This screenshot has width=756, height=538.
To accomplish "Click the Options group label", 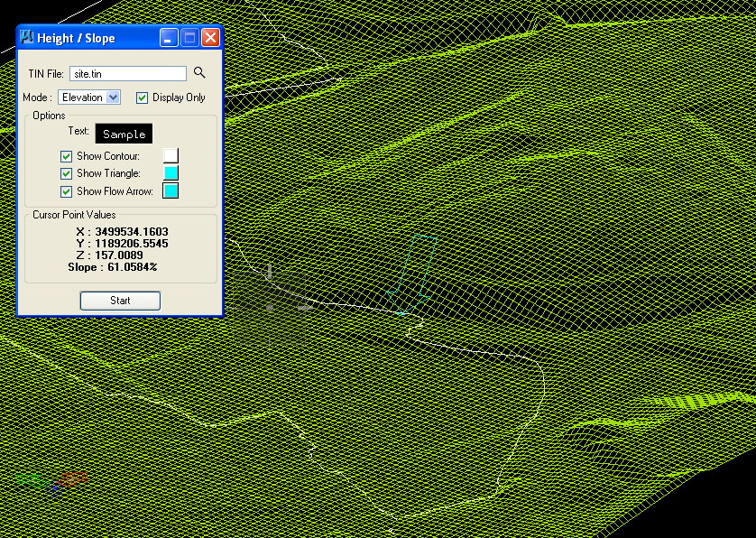I will pyautogui.click(x=49, y=116).
